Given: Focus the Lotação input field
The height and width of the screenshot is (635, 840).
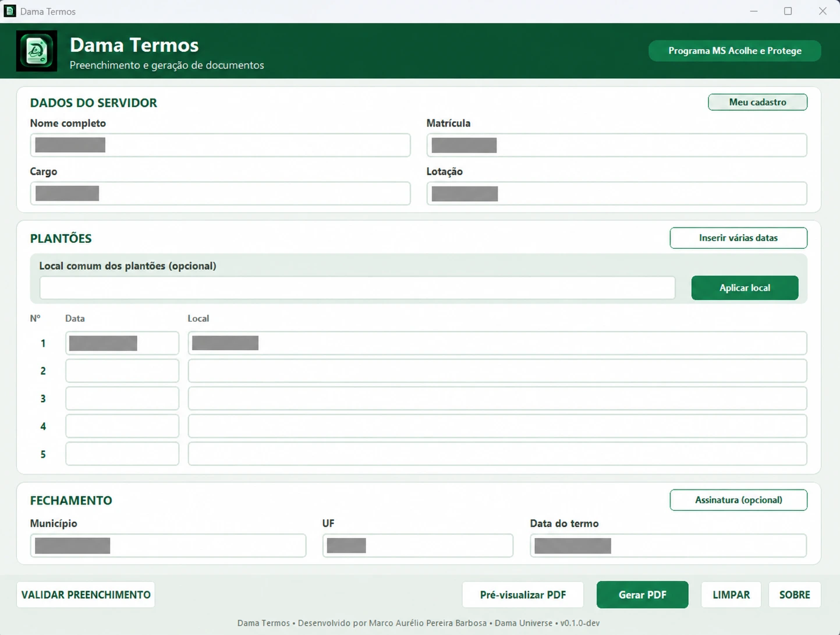Looking at the screenshot, I should click(x=616, y=193).
